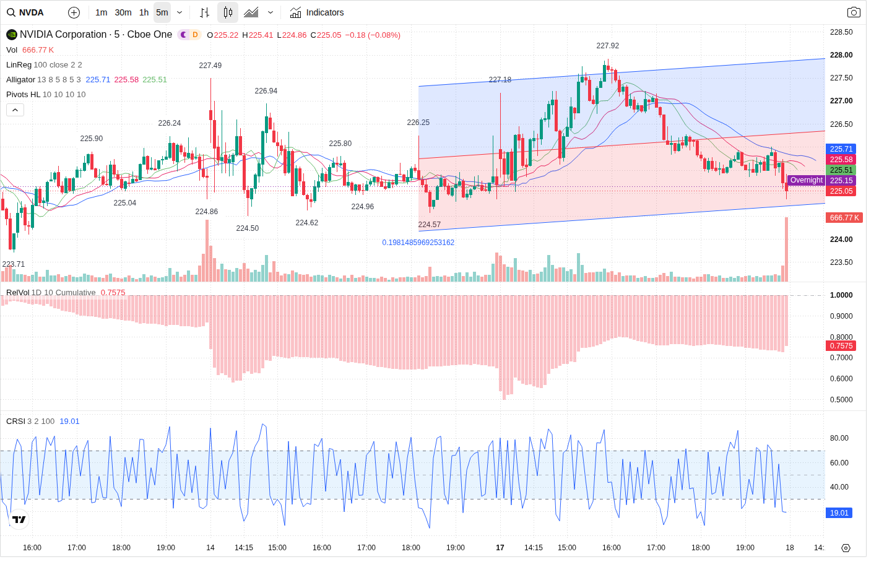Switch to the candles chart style
879x588 pixels.
pyautogui.click(x=228, y=12)
